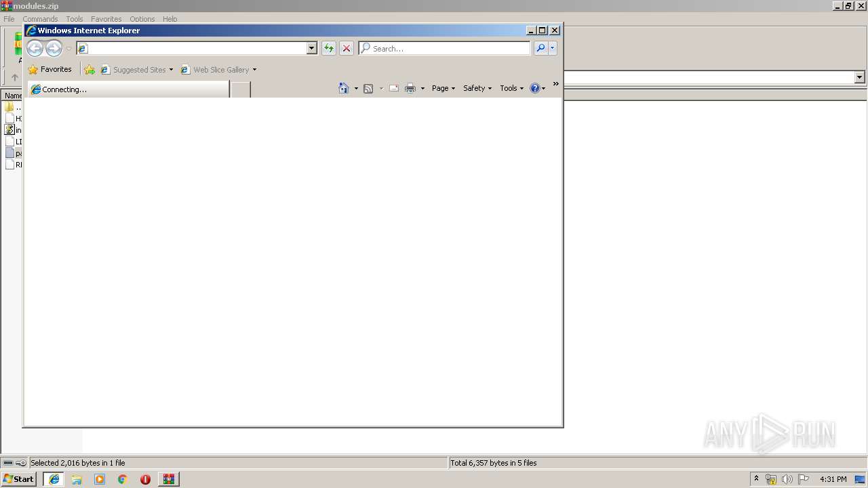
Task: Expand the Web Slice Gallery dropdown arrow
Action: pyautogui.click(x=254, y=70)
